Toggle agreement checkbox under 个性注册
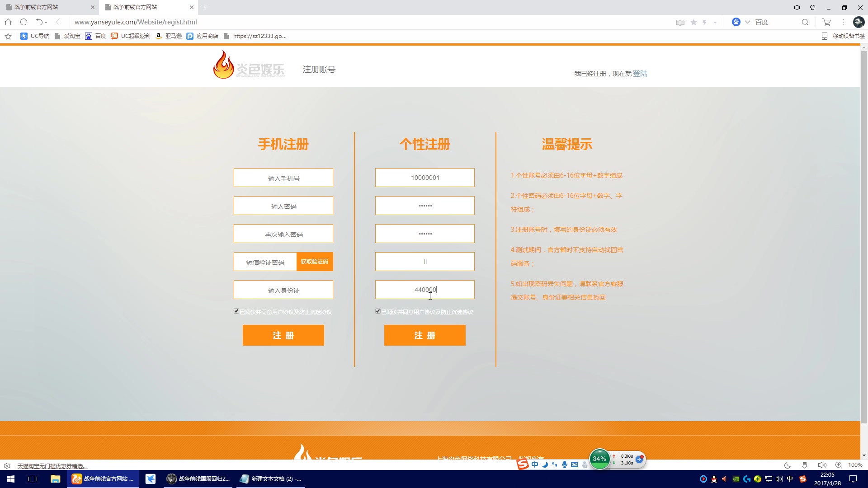The image size is (868, 488). coord(378,311)
